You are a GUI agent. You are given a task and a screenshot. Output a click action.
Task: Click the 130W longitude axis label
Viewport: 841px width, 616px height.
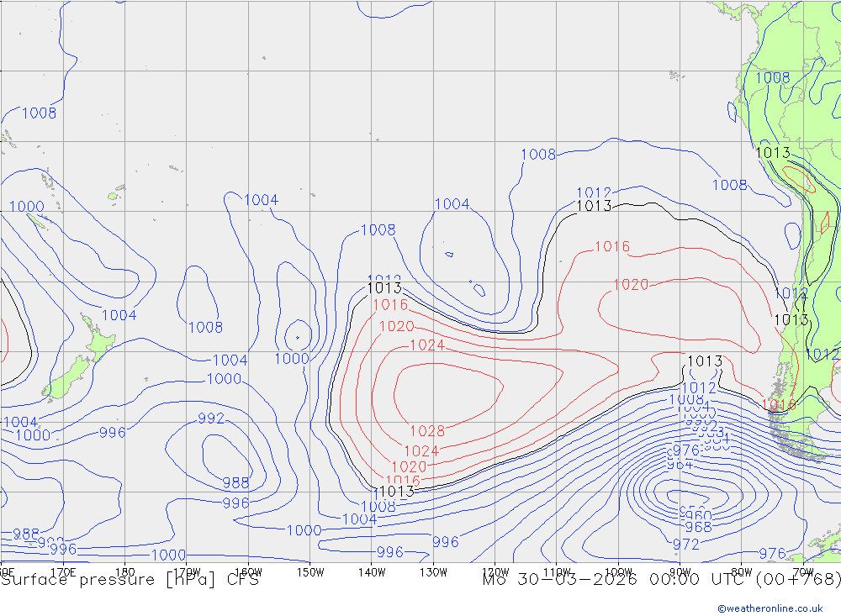pyautogui.click(x=433, y=572)
